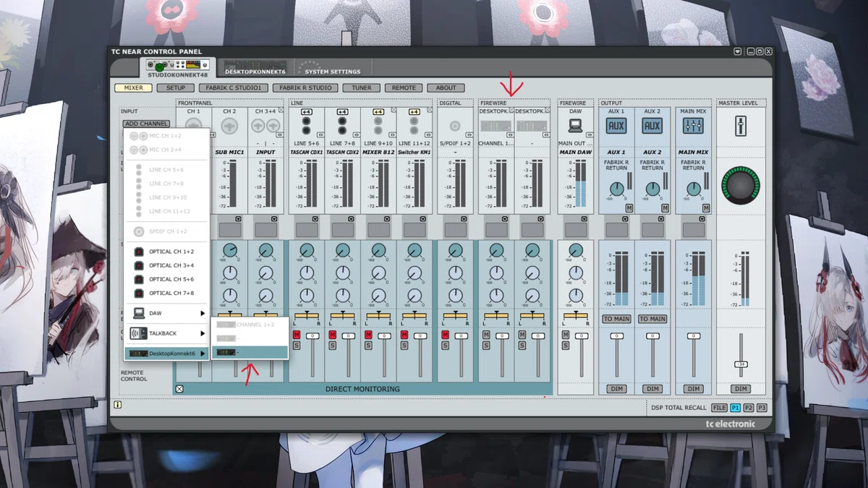Unmute the TASCAM CDX1 channel
Viewport: 868px width, 488px height.
tap(297, 335)
